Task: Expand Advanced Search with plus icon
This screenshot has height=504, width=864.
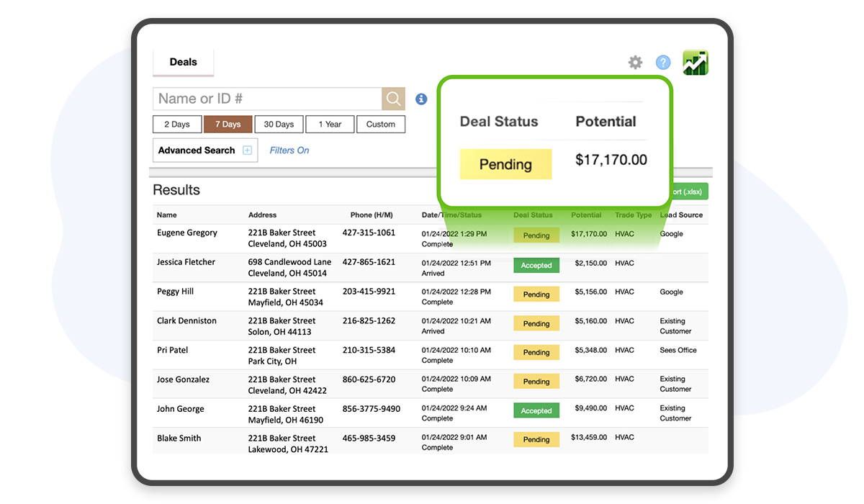Action: (x=247, y=150)
